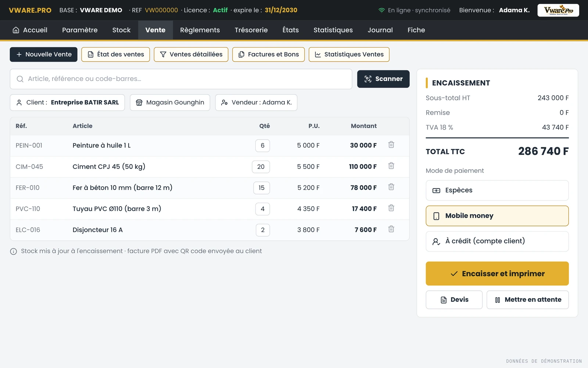The width and height of the screenshot is (588, 368).
Task: Delete the Tuyau PVC Ø110 row
Action: (391, 208)
